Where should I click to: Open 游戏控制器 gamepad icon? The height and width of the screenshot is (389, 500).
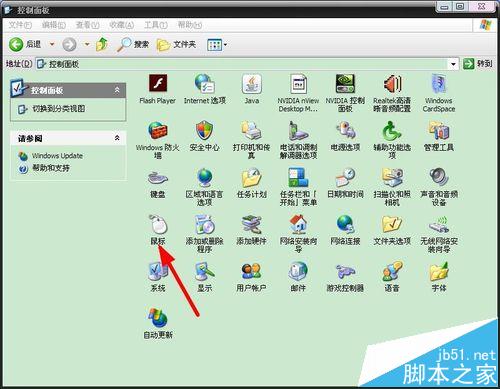pos(345,271)
